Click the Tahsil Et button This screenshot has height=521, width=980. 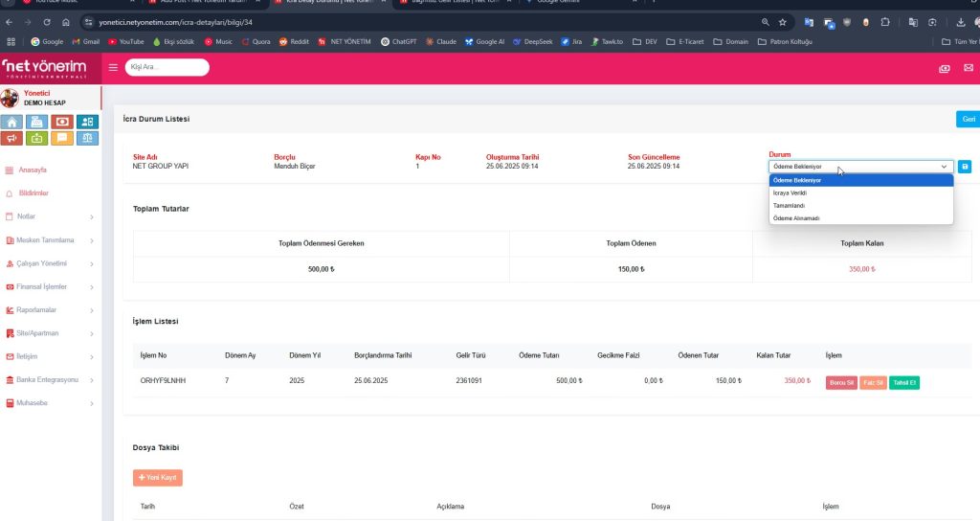pos(903,382)
